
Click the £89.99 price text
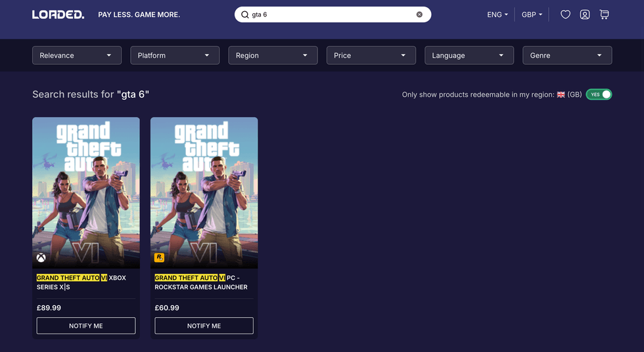pyautogui.click(x=49, y=308)
